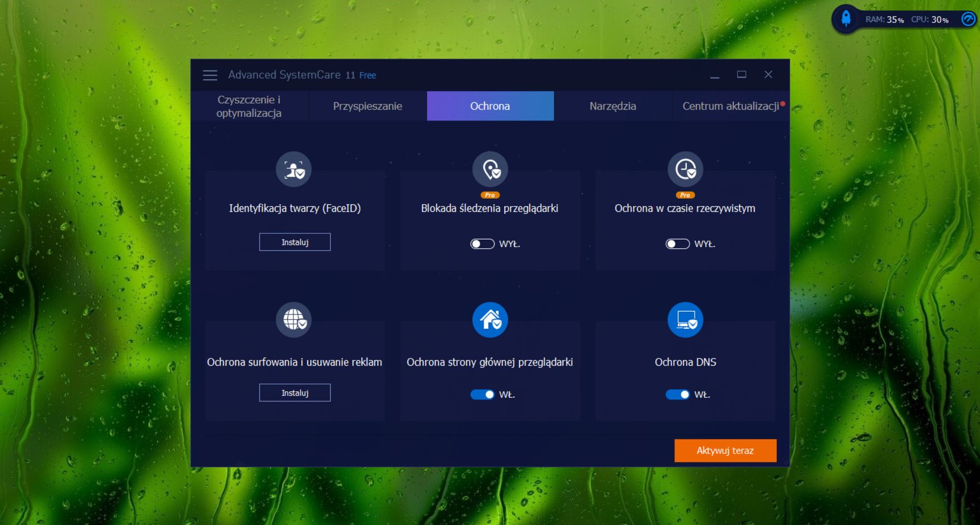This screenshot has width=980, height=525.
Task: Click Instaluj for Identyfikacja twarzy (FaceID)
Action: 295,242
